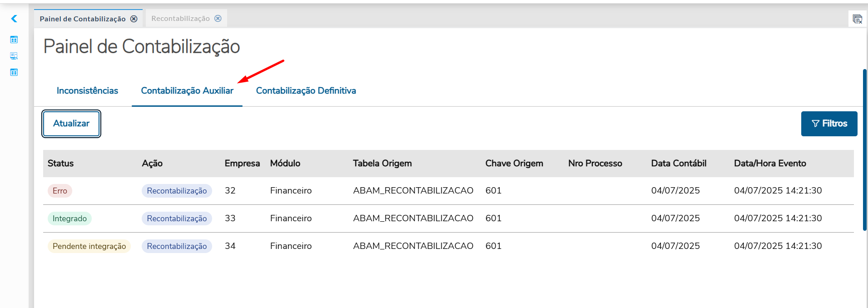Click the Pendente integração status badge
Viewport: 868px width, 308px height.
click(x=89, y=246)
